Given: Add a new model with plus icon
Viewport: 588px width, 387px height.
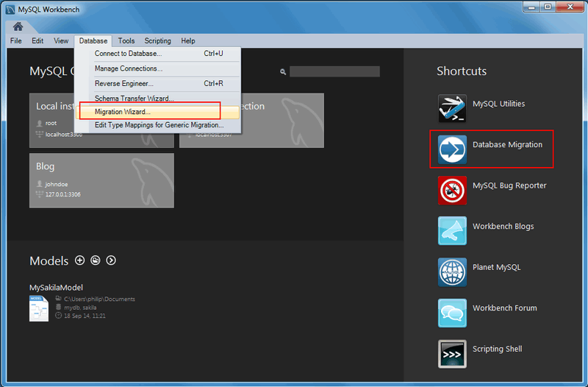Looking at the screenshot, I should (80, 260).
